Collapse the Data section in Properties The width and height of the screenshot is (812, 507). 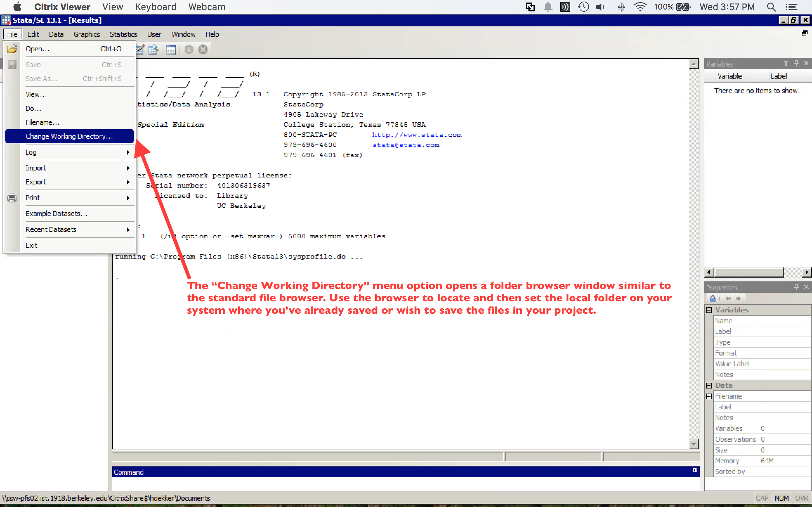[709, 385]
